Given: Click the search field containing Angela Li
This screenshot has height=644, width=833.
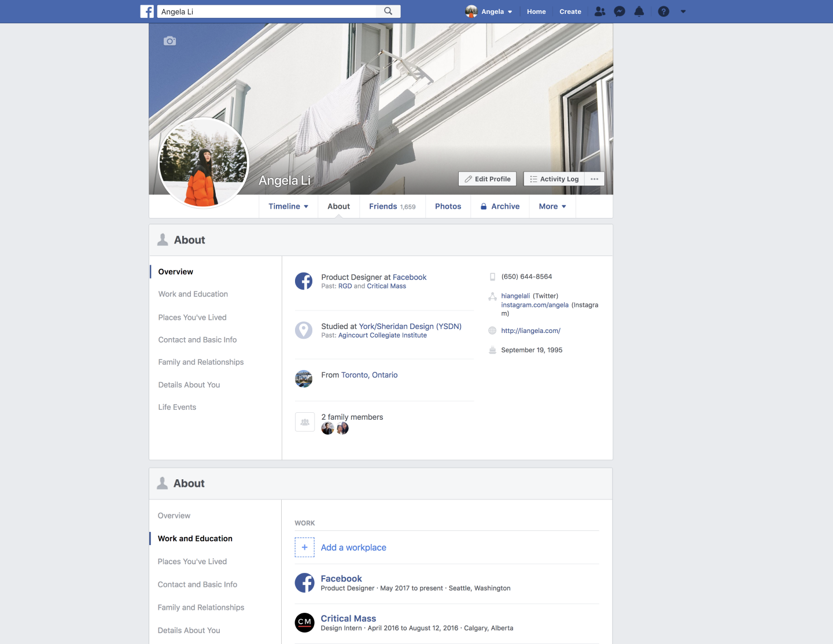Looking at the screenshot, I should pyautogui.click(x=267, y=12).
